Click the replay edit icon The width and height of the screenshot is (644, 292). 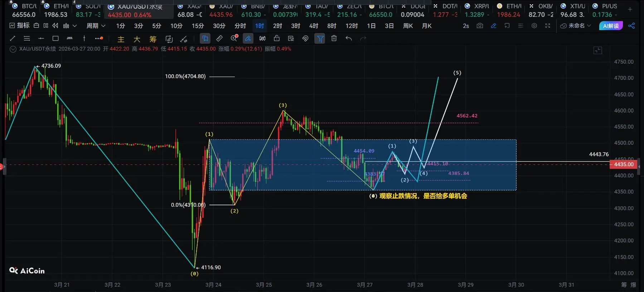click(x=169, y=39)
